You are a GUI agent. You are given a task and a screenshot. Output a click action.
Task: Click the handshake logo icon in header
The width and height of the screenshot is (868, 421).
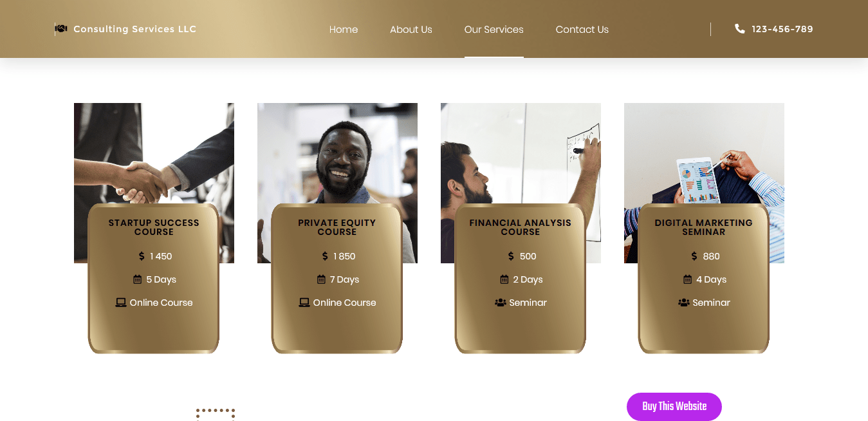click(61, 29)
